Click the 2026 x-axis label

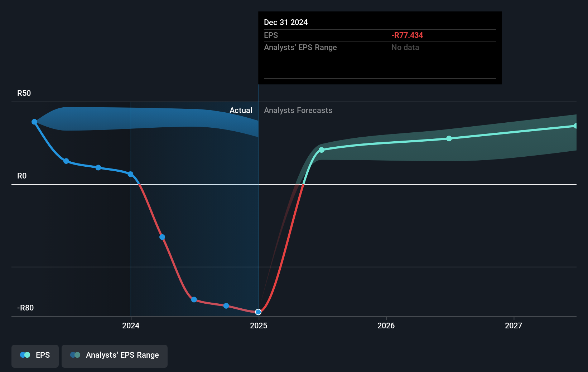[386, 325]
